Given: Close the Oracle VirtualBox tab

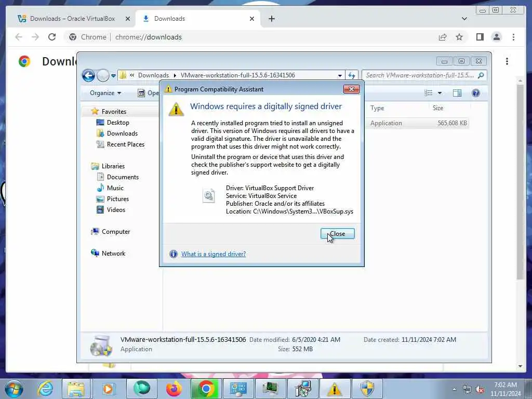Looking at the screenshot, I should [128, 19].
